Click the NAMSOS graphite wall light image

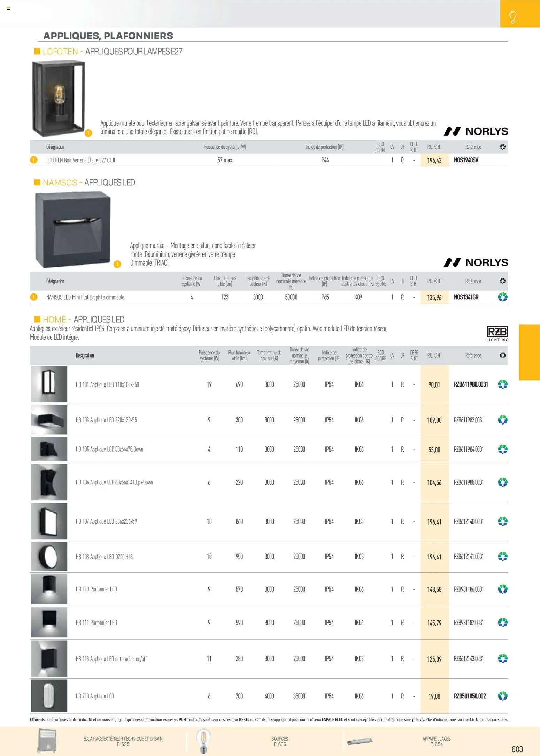(x=73, y=230)
